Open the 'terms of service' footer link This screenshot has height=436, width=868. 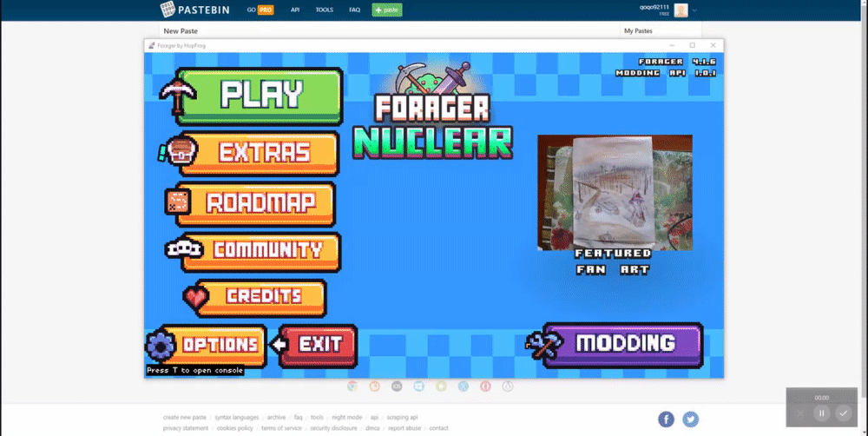(282, 428)
